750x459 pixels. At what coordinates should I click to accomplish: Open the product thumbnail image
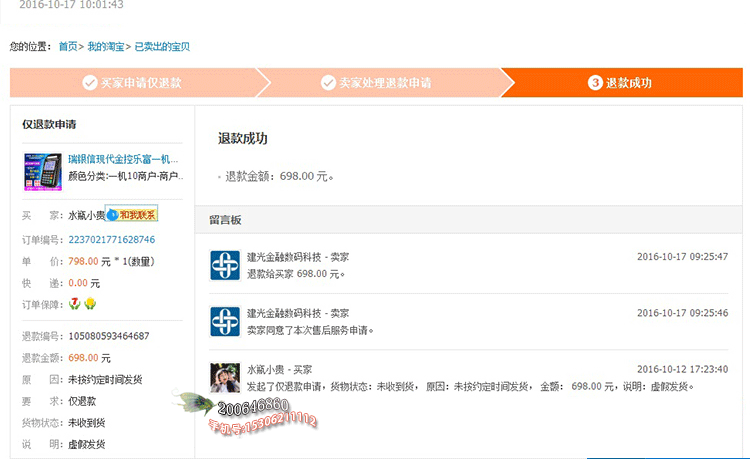click(x=43, y=171)
